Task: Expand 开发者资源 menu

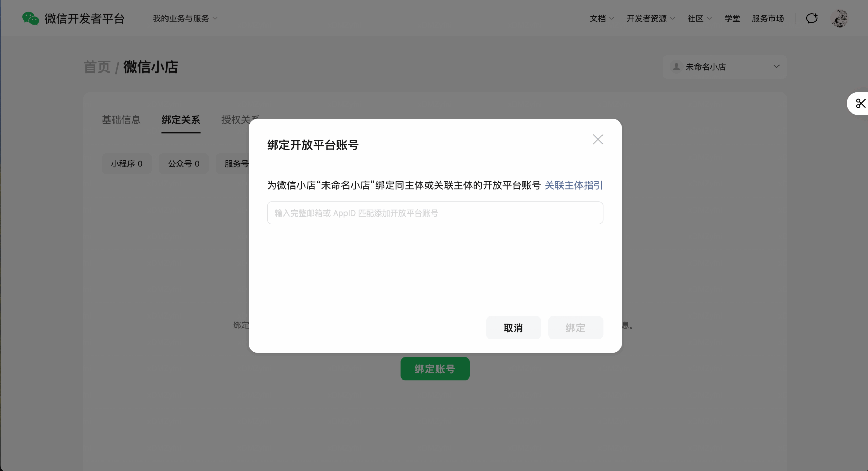Action: pyautogui.click(x=650, y=18)
